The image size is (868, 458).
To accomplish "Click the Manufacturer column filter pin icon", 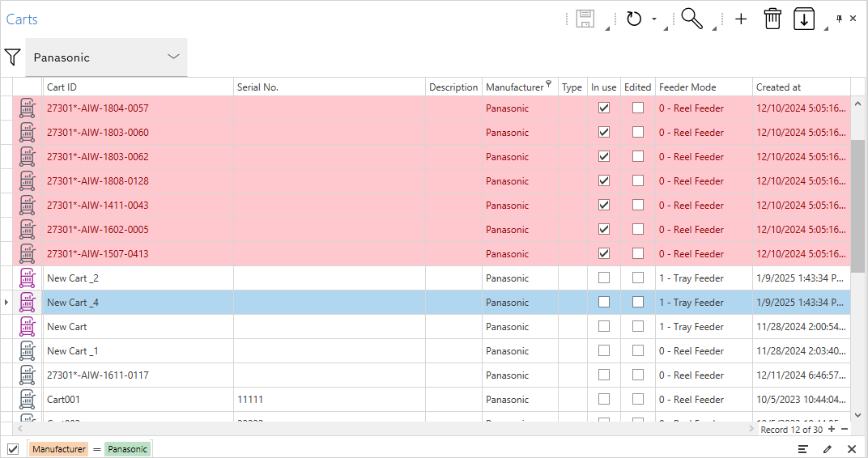I will [x=549, y=83].
